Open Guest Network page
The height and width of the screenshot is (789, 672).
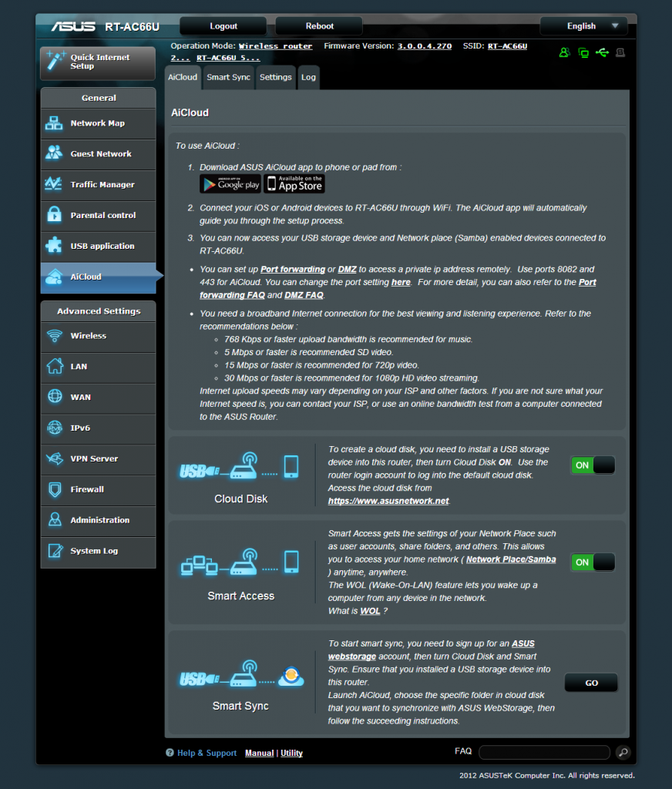98,154
